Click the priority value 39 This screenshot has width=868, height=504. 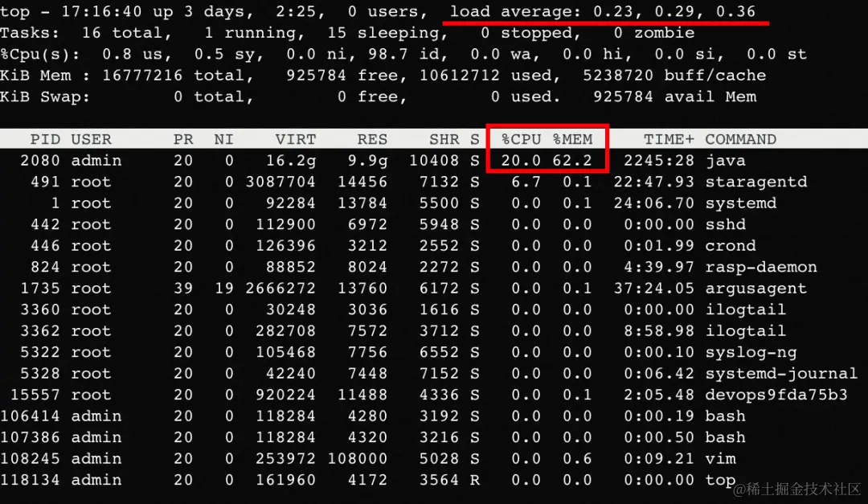(x=183, y=288)
